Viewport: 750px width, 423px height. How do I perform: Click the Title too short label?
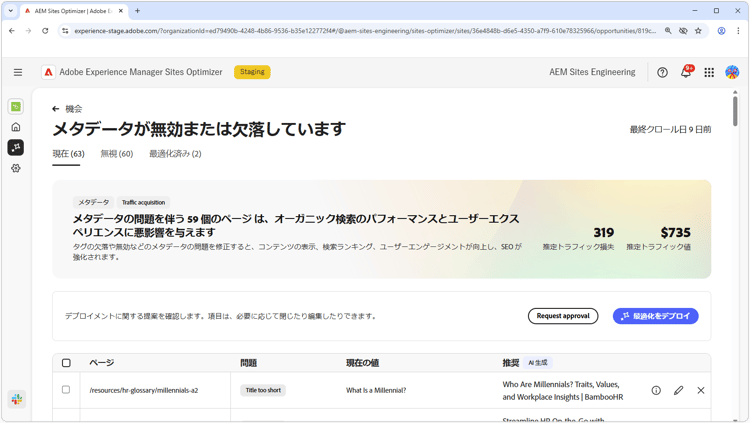point(263,390)
